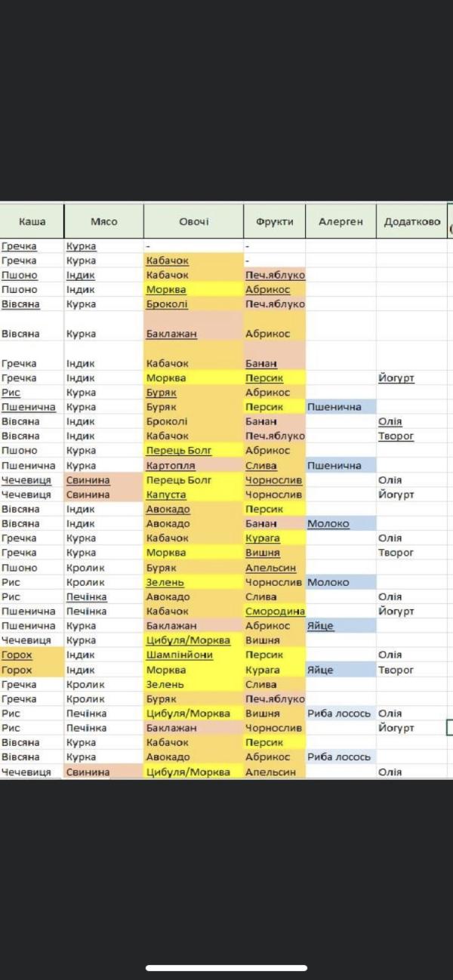This screenshot has width=453, height=980.
Task: Click the Додатково column header
Action: click(412, 222)
